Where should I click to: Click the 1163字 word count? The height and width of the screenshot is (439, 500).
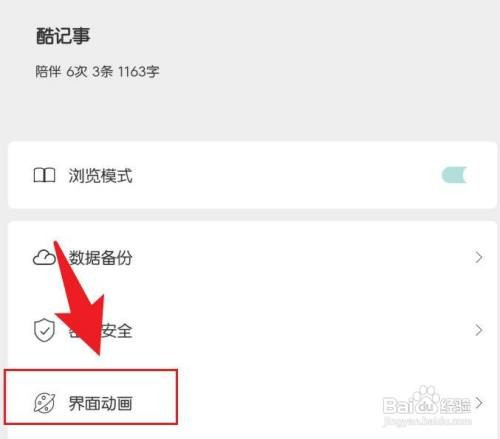pos(139,71)
